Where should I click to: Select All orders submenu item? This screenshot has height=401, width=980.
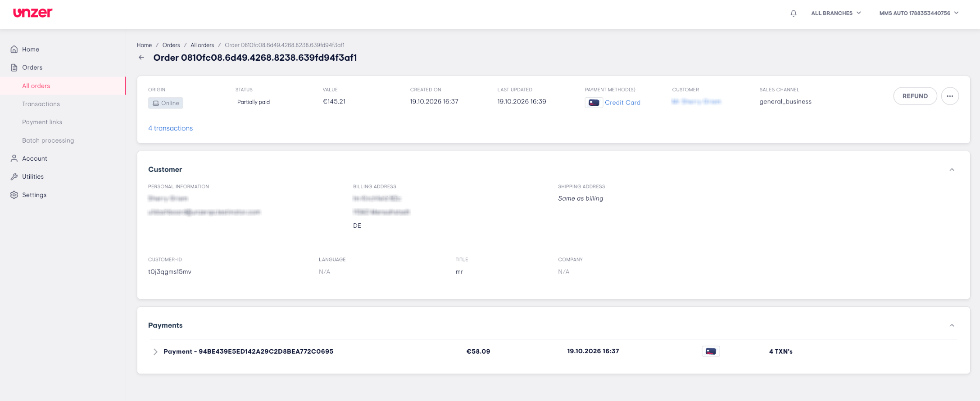coord(36,86)
